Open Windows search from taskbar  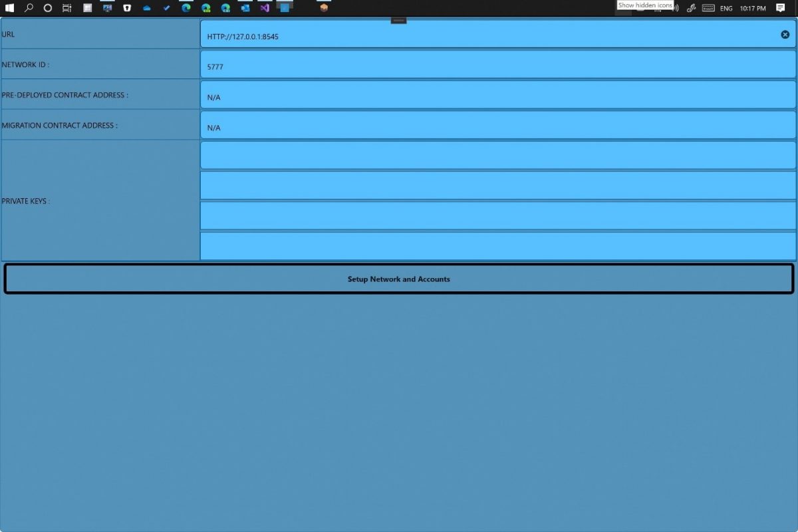tap(29, 8)
